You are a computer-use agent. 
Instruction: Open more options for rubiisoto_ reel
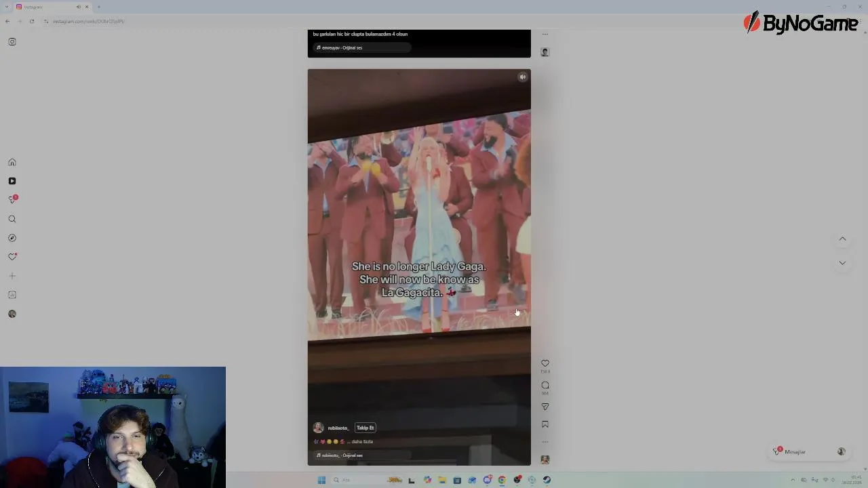coord(545,442)
